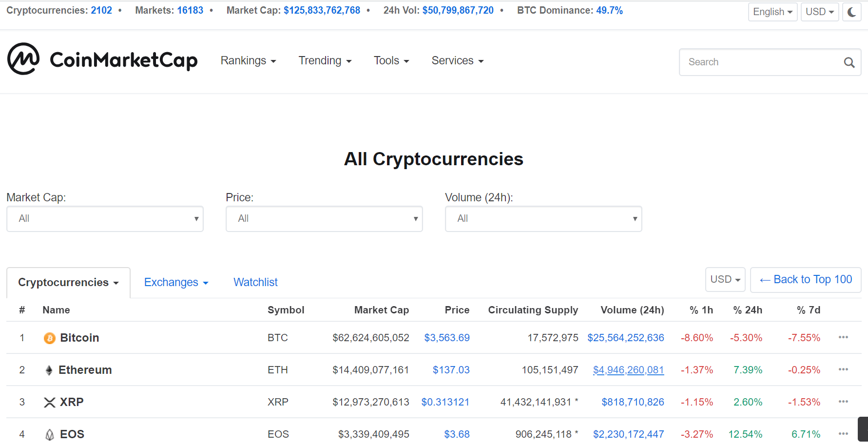Screen dimensions: 868x445
Task: Open the XRP name link
Action: click(x=72, y=402)
